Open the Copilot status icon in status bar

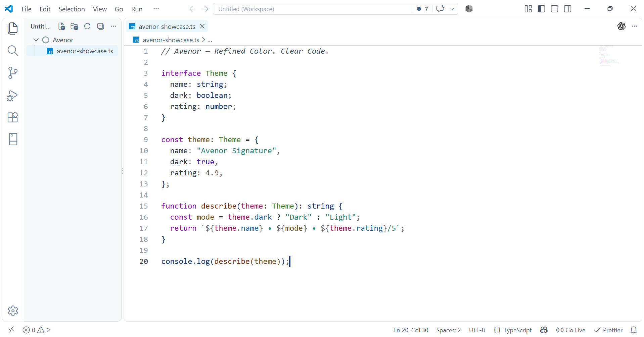point(544,330)
